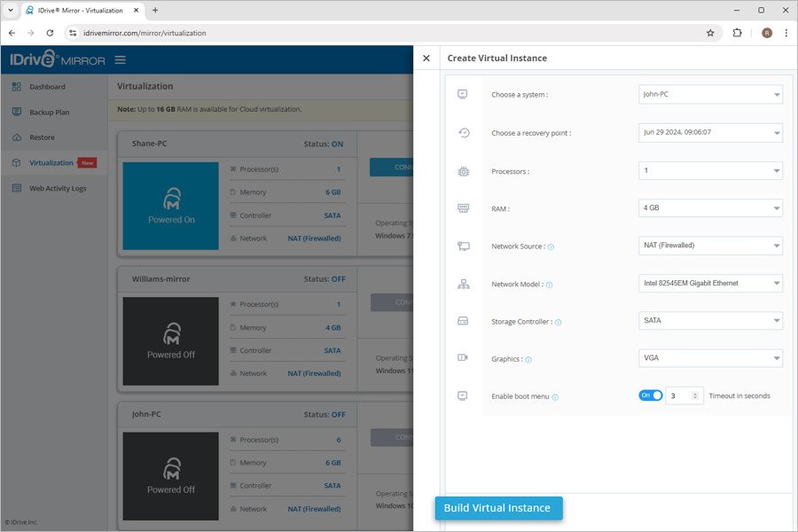Click the Graphics video icon

pos(463,357)
